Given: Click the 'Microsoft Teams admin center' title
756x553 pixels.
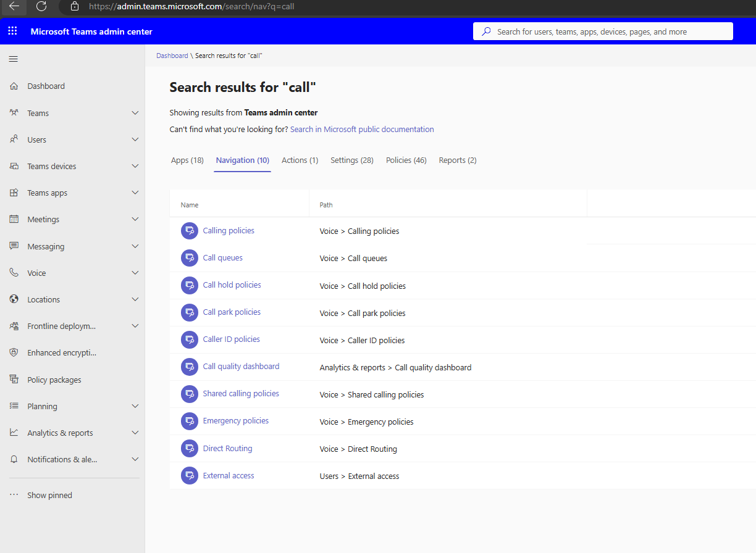Looking at the screenshot, I should pos(91,31).
